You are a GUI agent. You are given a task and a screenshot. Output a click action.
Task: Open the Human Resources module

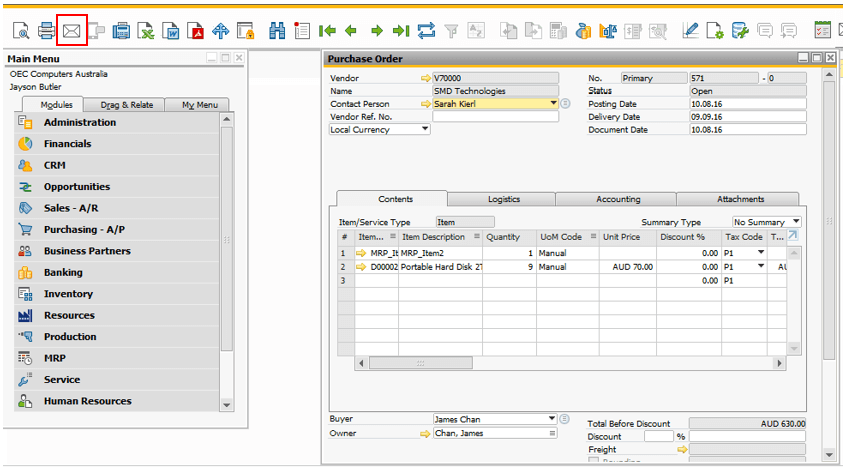coord(117,401)
